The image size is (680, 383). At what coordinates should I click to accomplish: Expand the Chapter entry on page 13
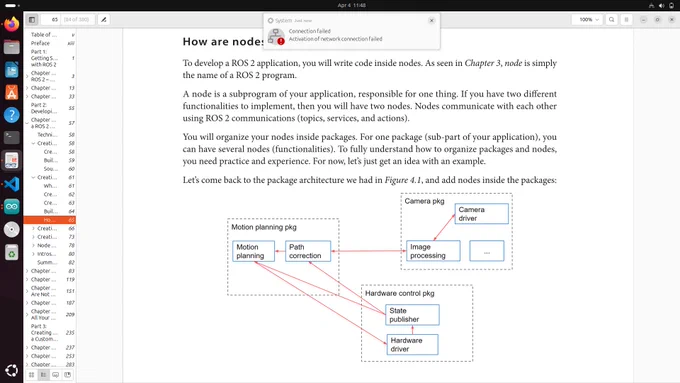(27, 88)
